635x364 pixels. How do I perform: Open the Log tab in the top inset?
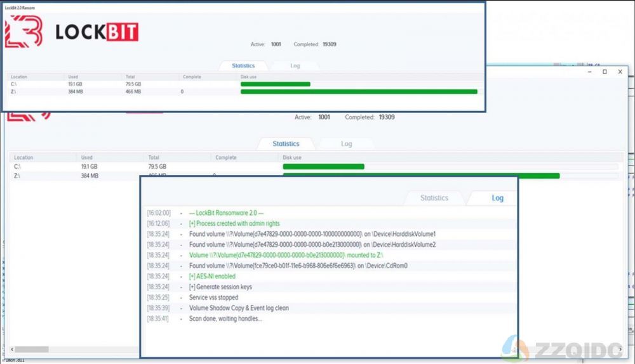[x=295, y=65]
